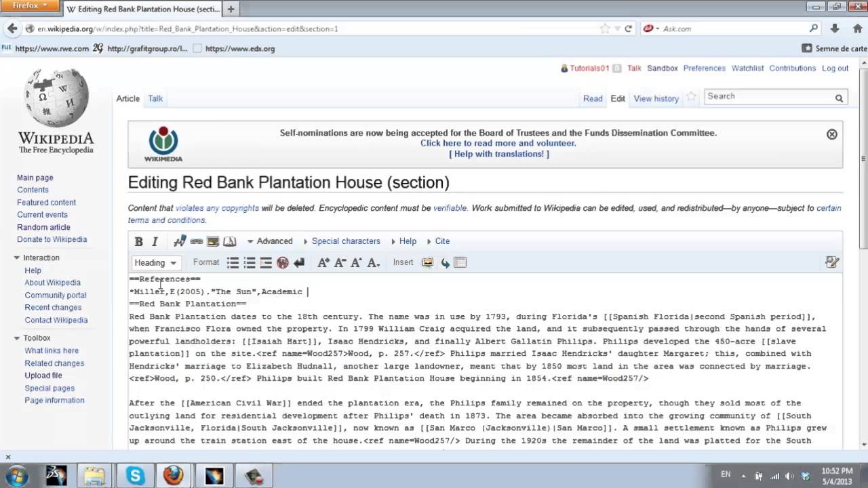This screenshot has width=868, height=488.
Task: Switch to the Read tab
Action: 593,98
